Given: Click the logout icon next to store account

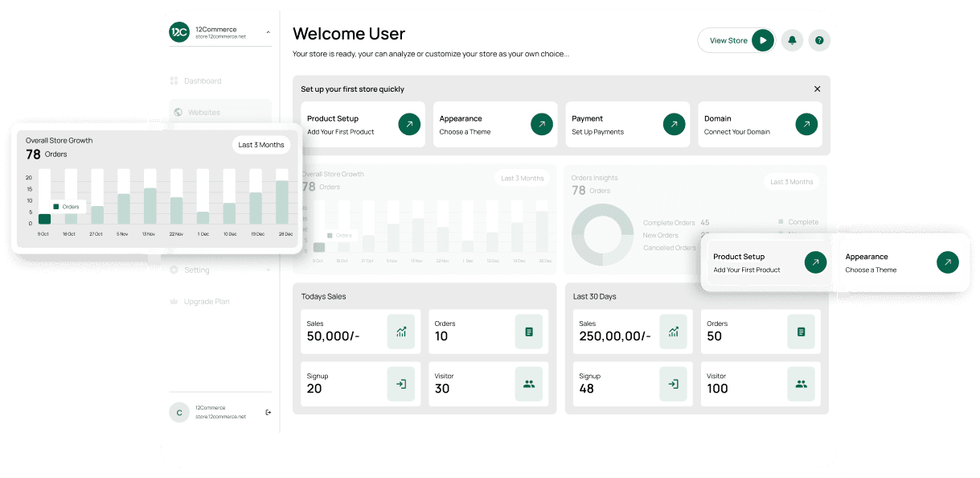Looking at the screenshot, I should coord(268,412).
